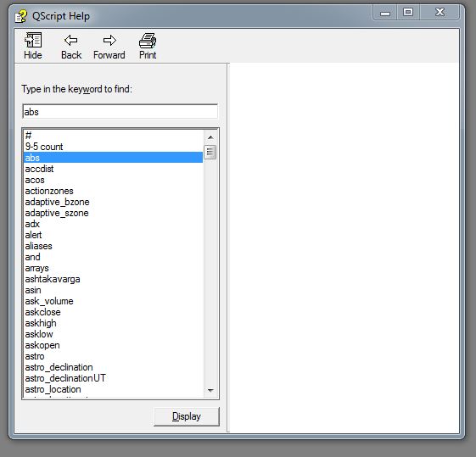Go Forward using toolbar arrow

(109, 46)
